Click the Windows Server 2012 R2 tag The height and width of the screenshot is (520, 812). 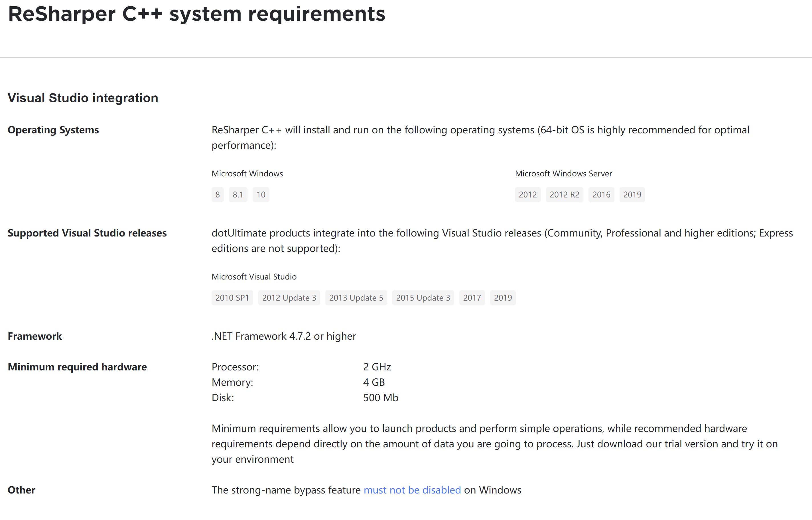coord(564,195)
